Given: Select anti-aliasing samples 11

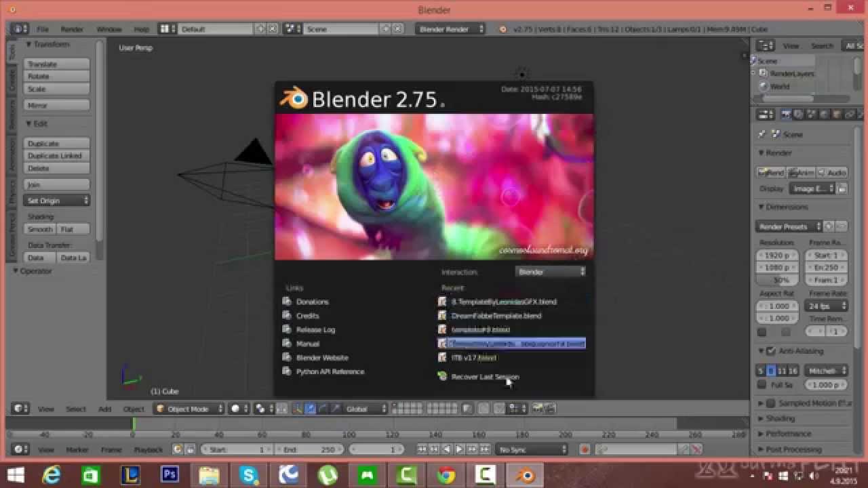Looking at the screenshot, I should click(x=782, y=371).
